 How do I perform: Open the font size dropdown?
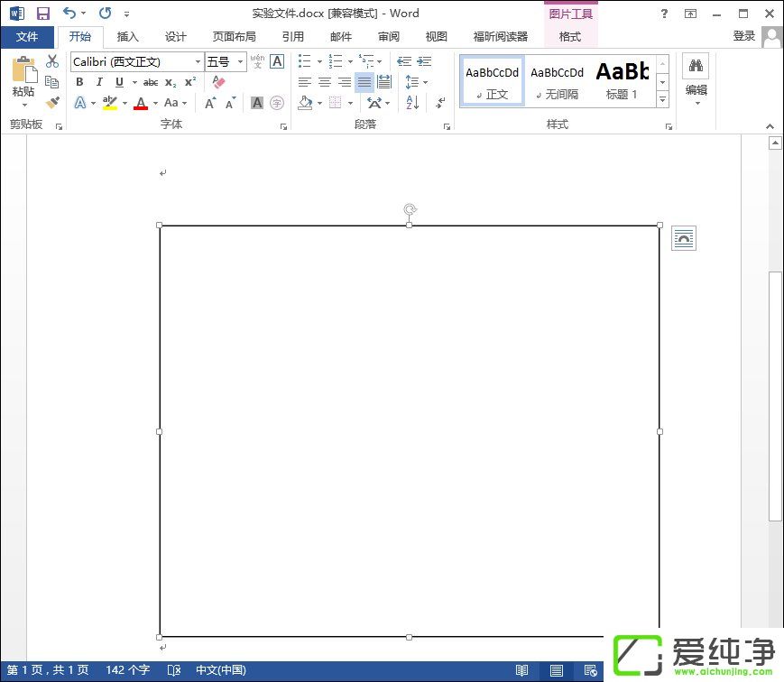(240, 62)
